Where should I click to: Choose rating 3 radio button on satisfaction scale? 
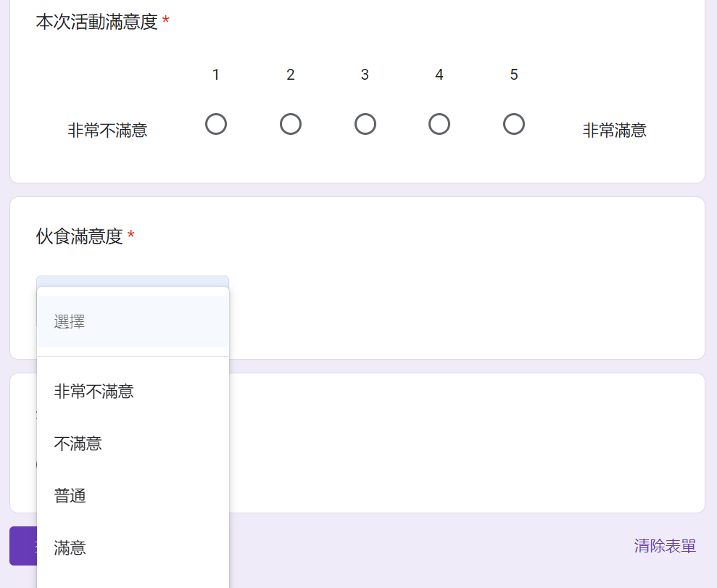click(x=365, y=125)
